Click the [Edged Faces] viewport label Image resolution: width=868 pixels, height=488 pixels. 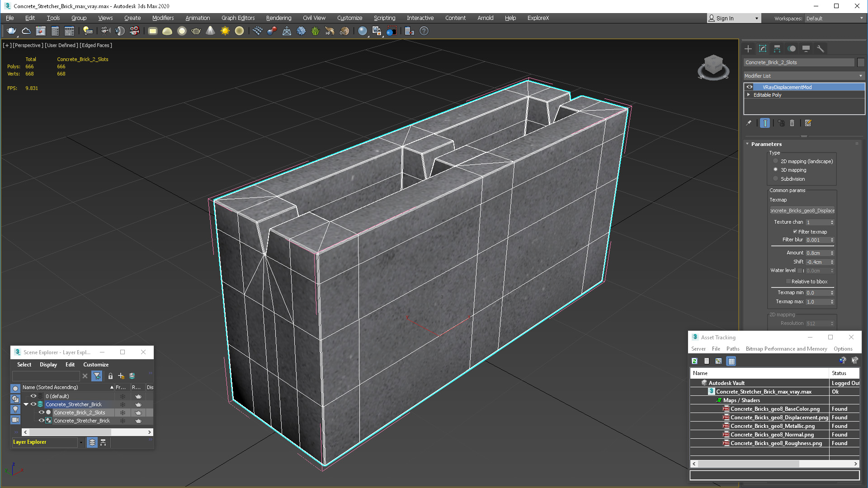tap(96, 45)
